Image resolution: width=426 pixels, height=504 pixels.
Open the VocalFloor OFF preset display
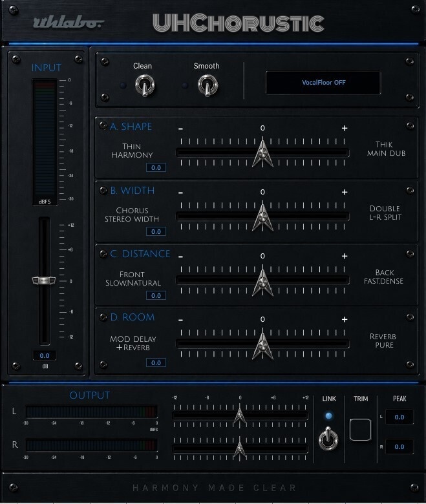(323, 83)
